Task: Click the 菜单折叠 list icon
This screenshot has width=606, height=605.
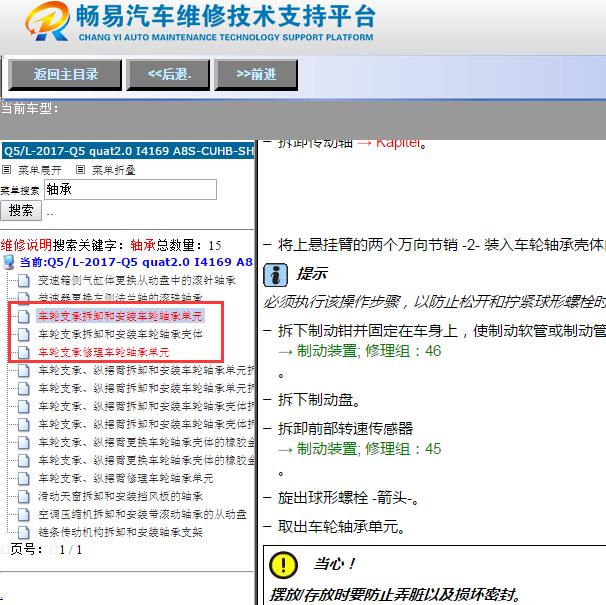Action: [80, 169]
